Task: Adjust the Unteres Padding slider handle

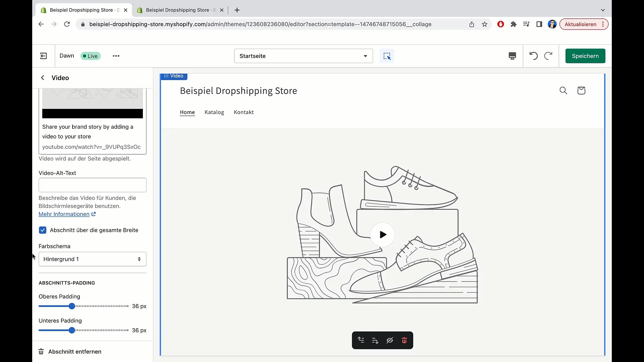Action: [x=72, y=330]
